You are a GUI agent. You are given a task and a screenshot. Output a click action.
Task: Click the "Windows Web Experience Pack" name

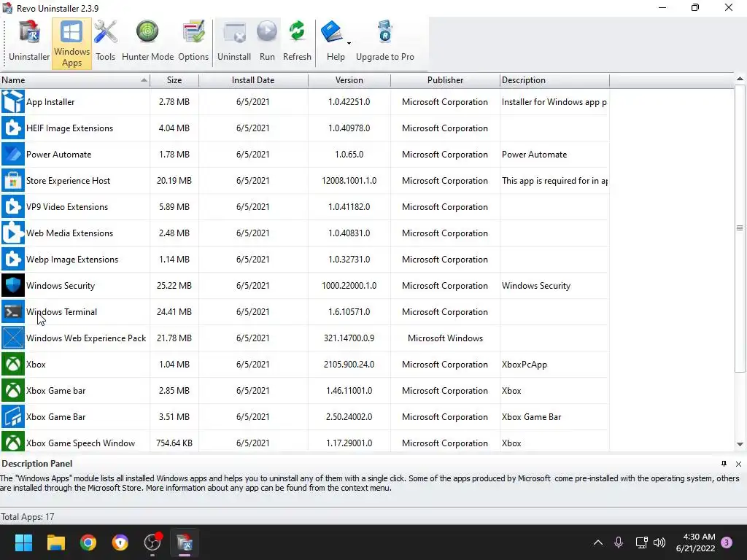click(86, 338)
